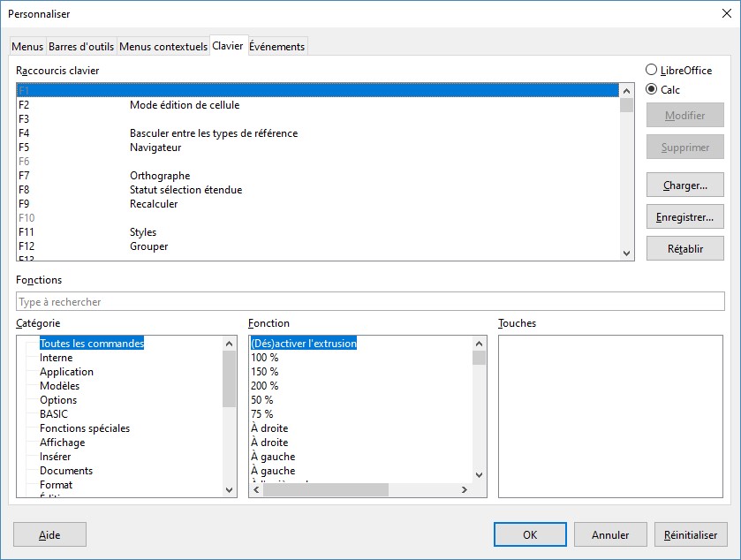The image size is (741, 560).
Task: Close the Personnaliser dialog window
Action: [x=726, y=13]
